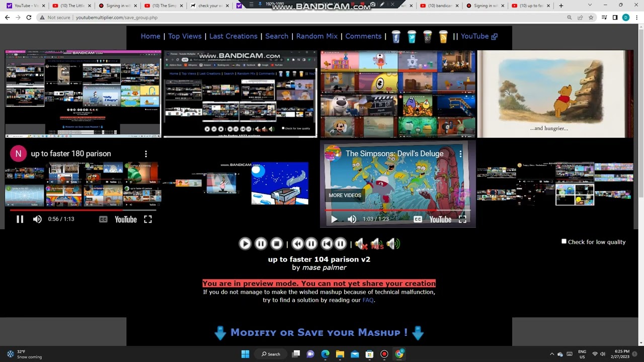Click the RES speaker volume icon
Image resolution: width=644 pixels, height=362 pixels.
[377, 244]
